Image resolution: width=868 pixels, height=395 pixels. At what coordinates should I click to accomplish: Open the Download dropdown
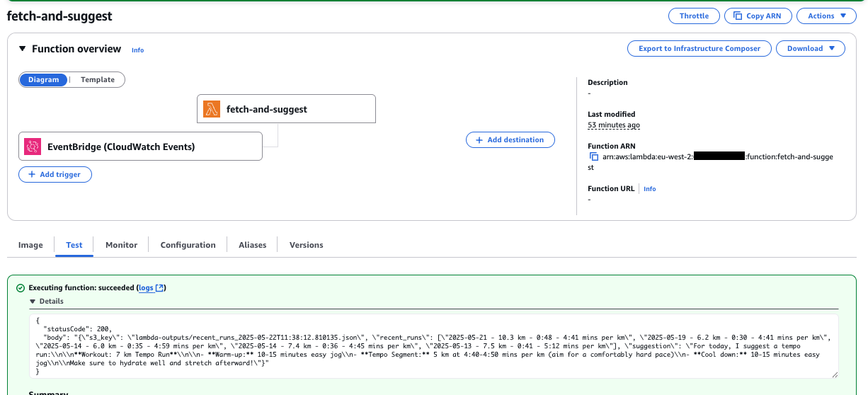click(x=811, y=48)
